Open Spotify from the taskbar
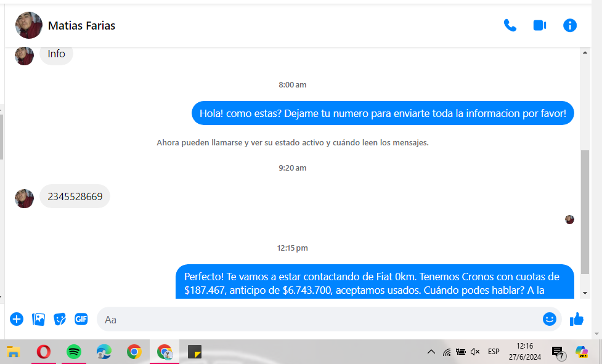This screenshot has height=364, width=602. tap(73, 352)
